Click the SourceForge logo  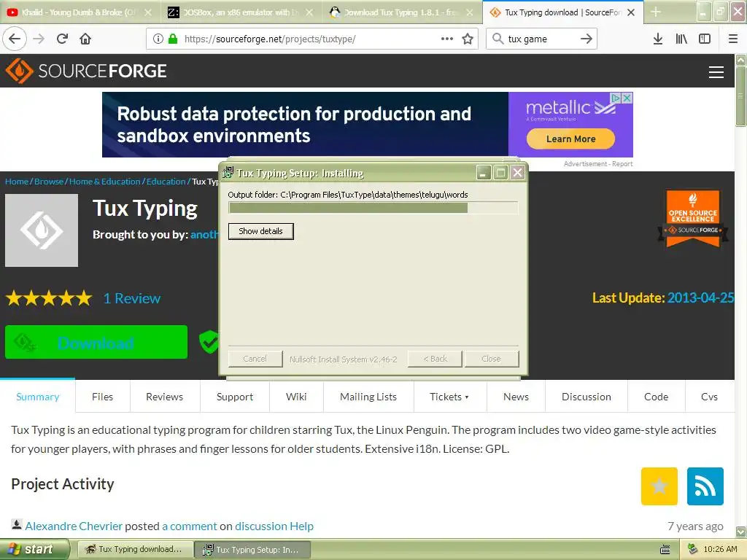(86, 71)
